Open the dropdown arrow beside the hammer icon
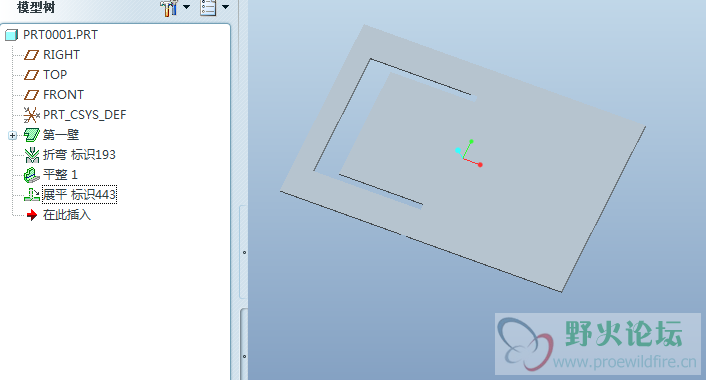Image resolution: width=706 pixels, height=380 pixels. coord(186,7)
